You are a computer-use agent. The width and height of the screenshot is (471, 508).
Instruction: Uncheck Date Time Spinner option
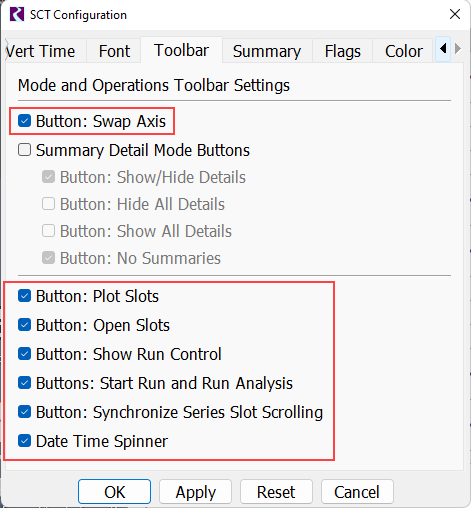25,441
